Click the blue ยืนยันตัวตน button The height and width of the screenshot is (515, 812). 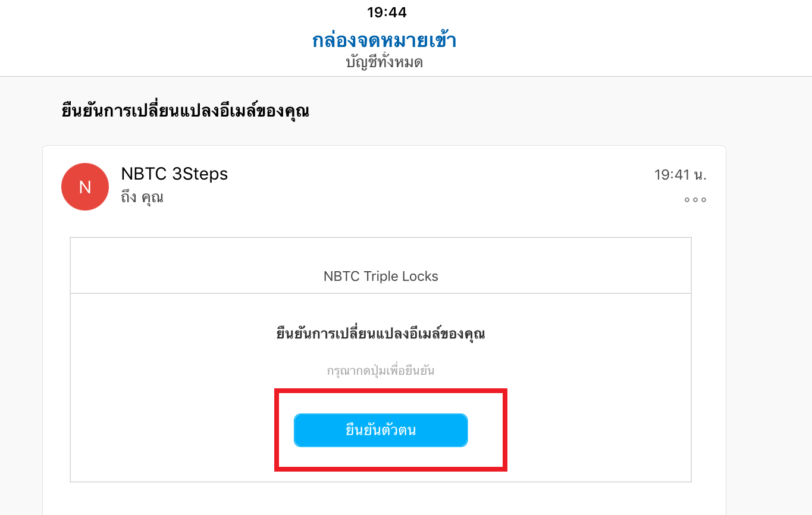tap(381, 430)
